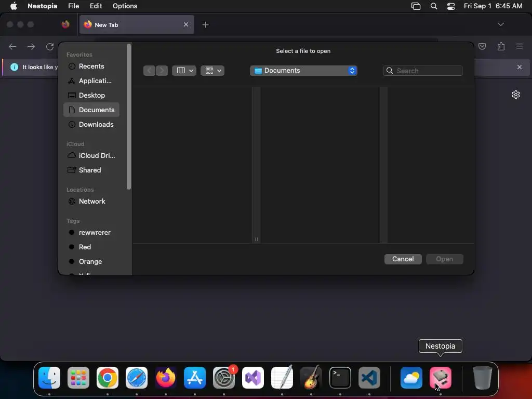Expand the Firefox list all tabs chevron
The width and height of the screenshot is (532, 399).
(x=501, y=24)
